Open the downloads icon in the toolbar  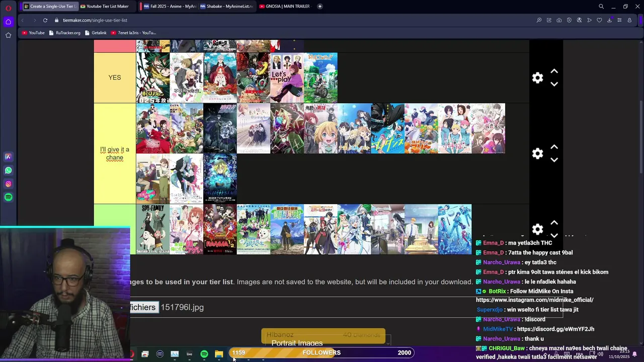tap(609, 20)
